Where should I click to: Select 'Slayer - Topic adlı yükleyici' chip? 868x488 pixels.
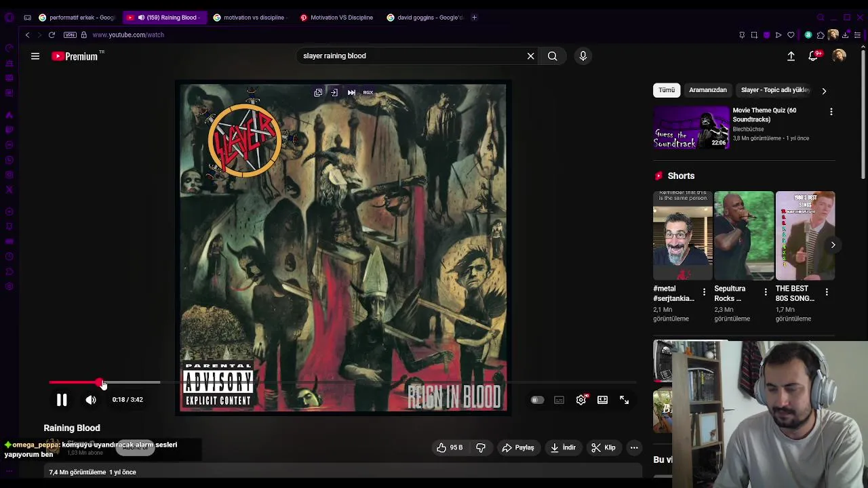click(x=775, y=90)
